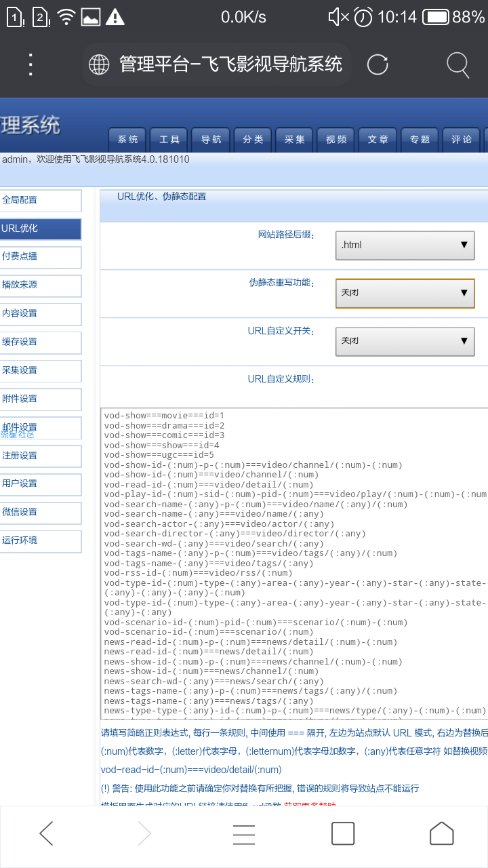Reload the page with refresh icon

tap(378, 64)
